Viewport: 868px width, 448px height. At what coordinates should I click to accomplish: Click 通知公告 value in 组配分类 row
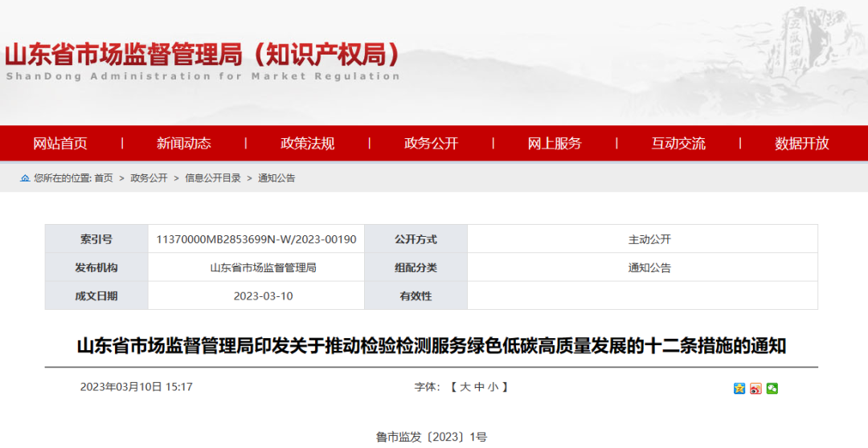[x=649, y=267]
